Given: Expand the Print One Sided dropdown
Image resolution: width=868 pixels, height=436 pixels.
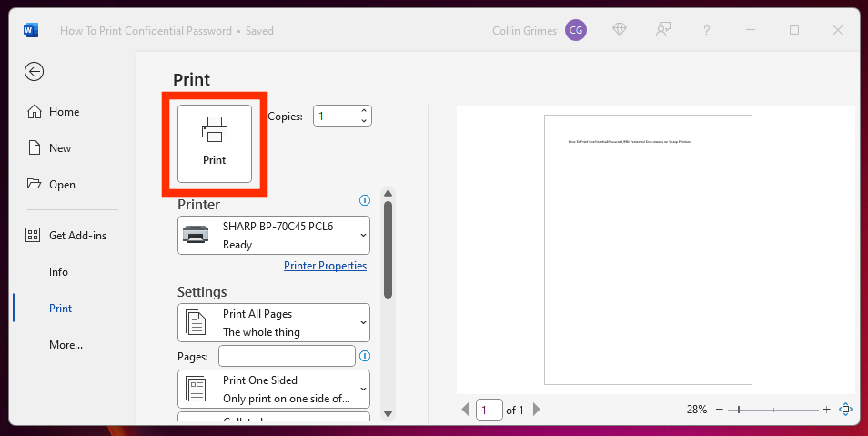Looking at the screenshot, I should [273, 389].
